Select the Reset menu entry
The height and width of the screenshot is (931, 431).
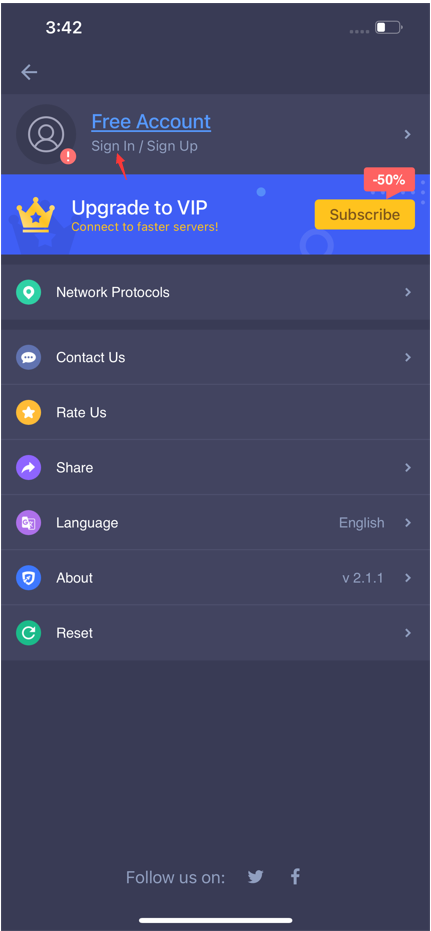[216, 633]
